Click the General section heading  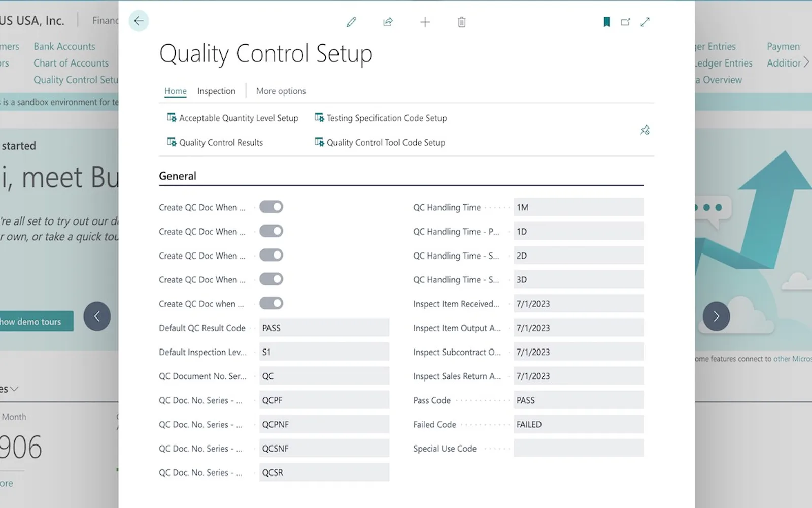pos(178,176)
